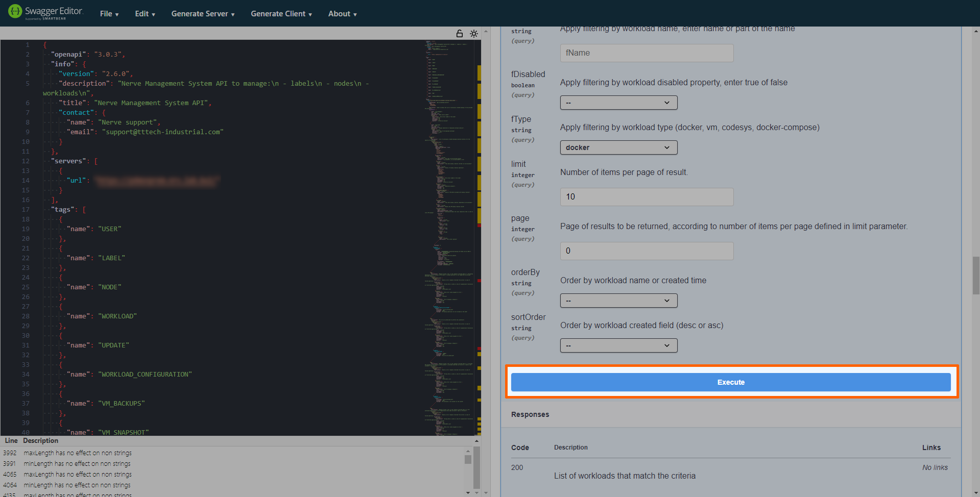This screenshot has height=497, width=980.
Task: Open the Generate Client menu
Action: (x=281, y=14)
